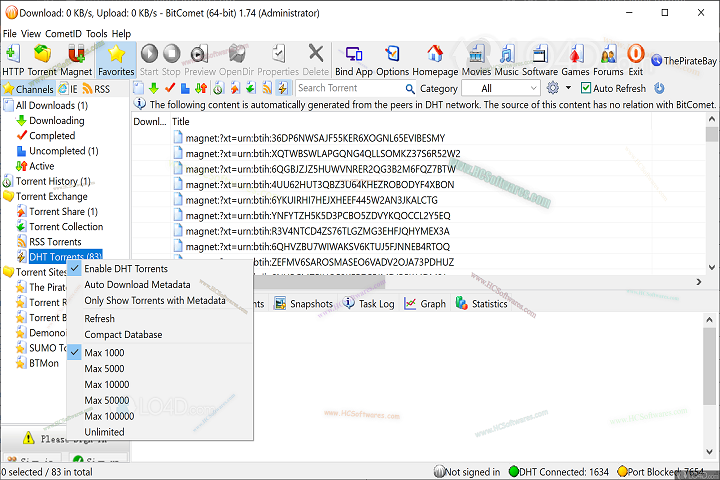Click the torrent list vertical scrollbar thumb
The height and width of the screenshot is (480, 720).
pyautogui.click(x=712, y=135)
